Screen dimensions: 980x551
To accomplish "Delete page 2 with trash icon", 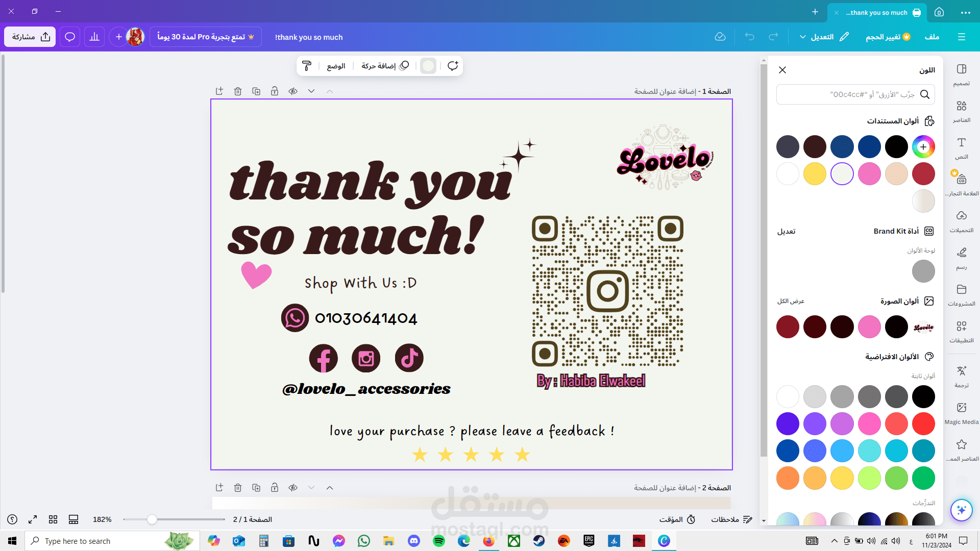I will (238, 488).
